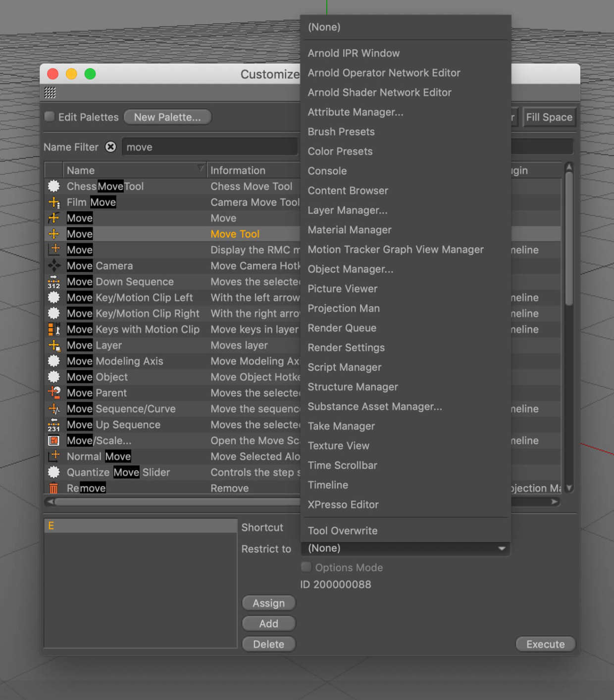The width and height of the screenshot is (614, 700).
Task: Select Content Browser from the list
Action: point(406,191)
